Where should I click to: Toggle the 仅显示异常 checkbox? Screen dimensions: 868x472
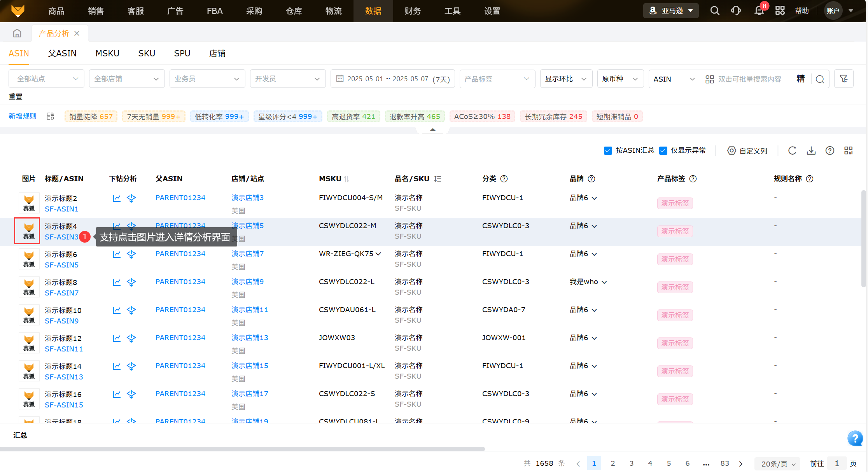point(663,150)
